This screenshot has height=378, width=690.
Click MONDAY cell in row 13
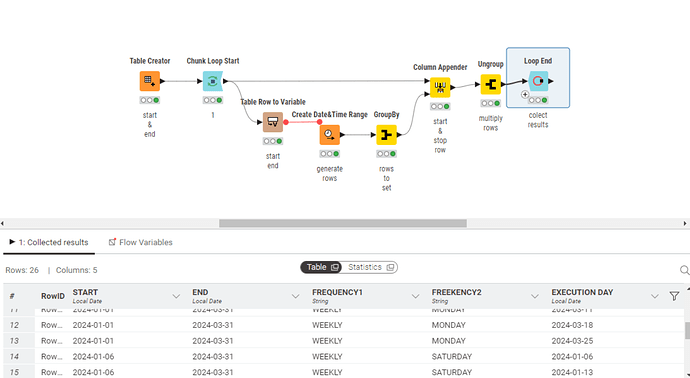click(x=448, y=341)
